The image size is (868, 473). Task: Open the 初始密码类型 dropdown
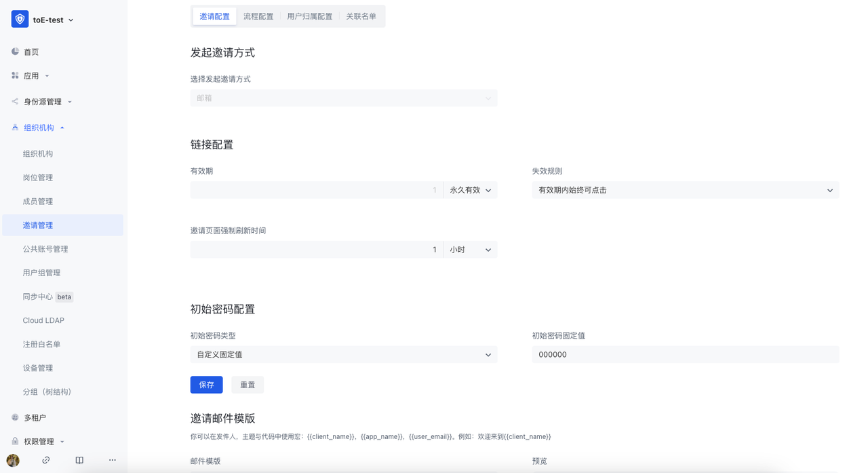click(487, 354)
